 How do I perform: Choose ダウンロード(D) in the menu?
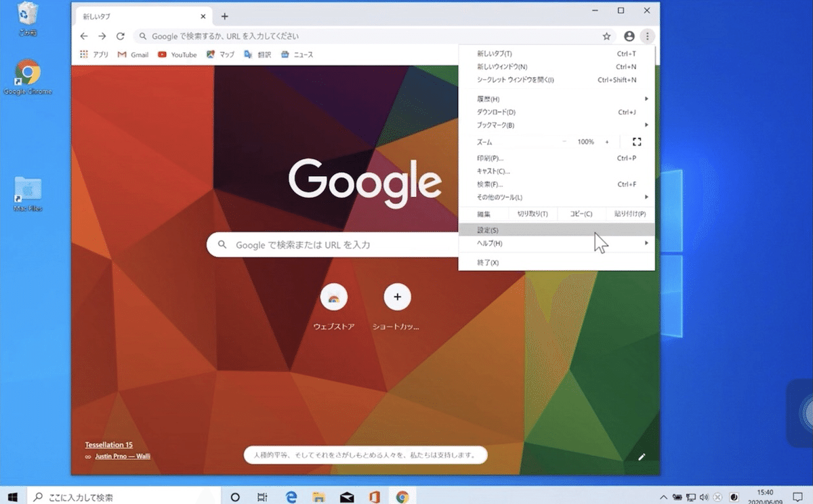coord(556,112)
